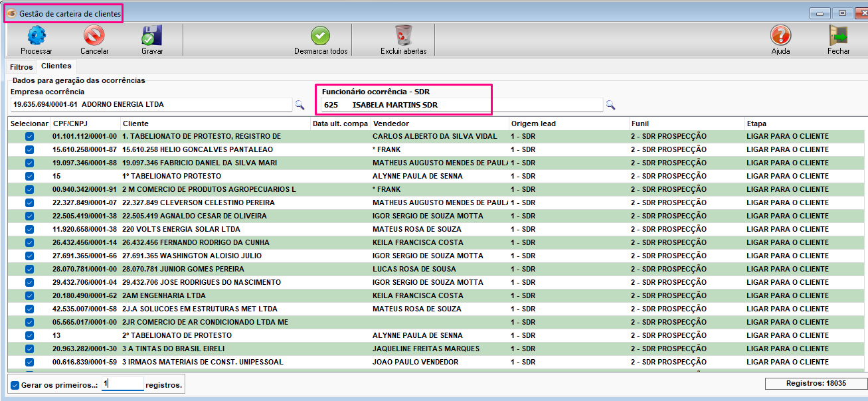Click the Processar gear icon

pos(36,36)
